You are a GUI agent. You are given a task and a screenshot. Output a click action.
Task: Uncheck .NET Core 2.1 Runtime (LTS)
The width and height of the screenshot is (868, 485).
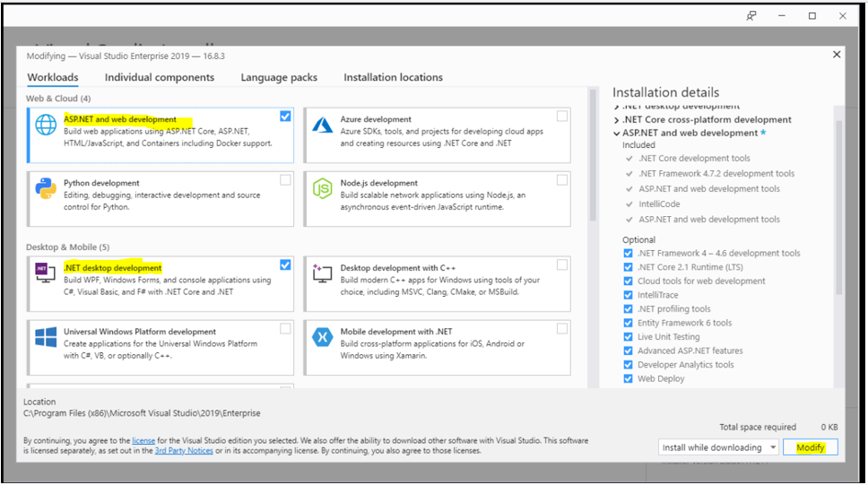click(628, 267)
